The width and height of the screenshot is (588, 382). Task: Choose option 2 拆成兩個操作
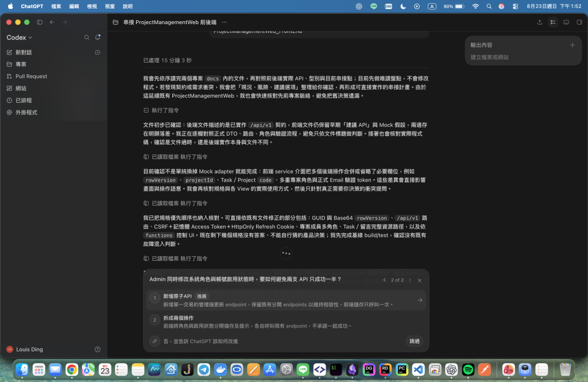(286, 322)
